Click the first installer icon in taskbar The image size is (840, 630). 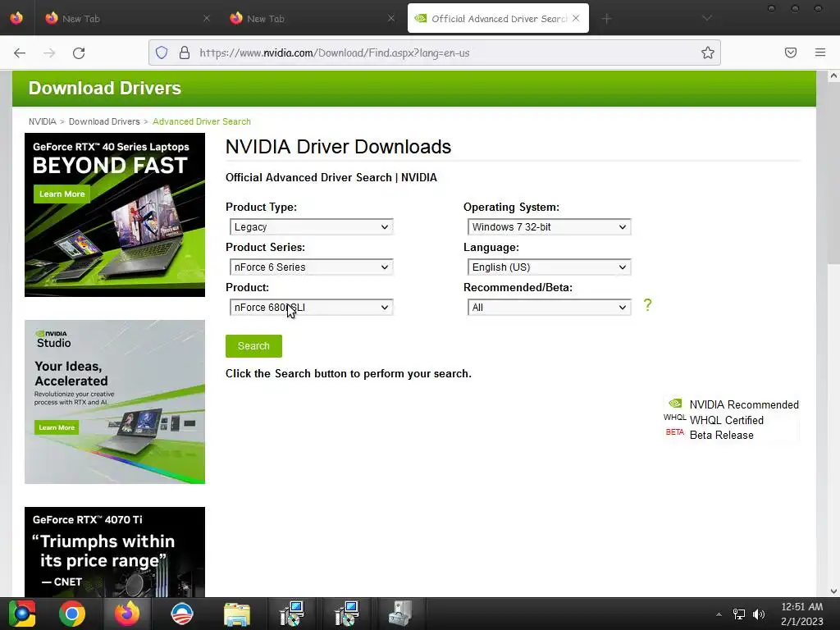tap(292, 614)
